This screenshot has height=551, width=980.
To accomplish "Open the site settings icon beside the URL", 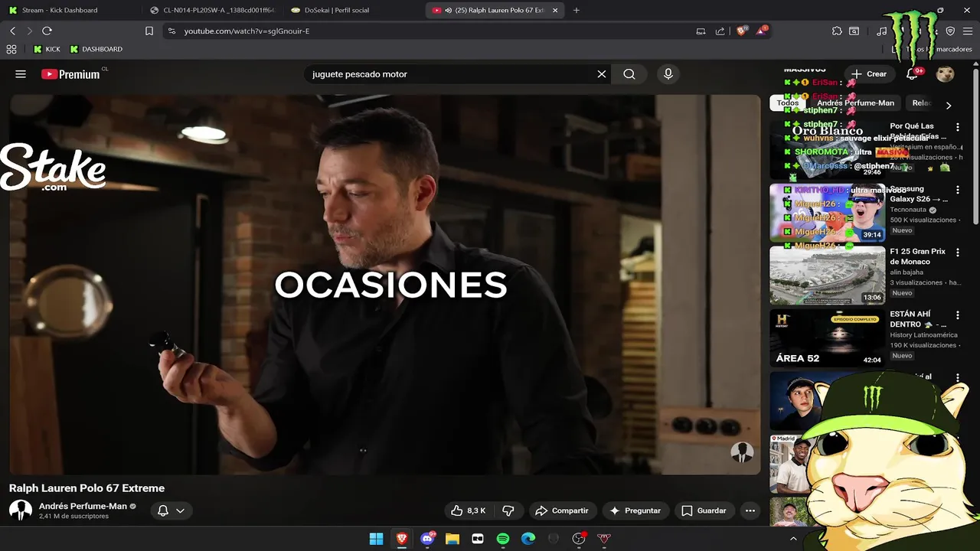I will click(x=171, y=31).
